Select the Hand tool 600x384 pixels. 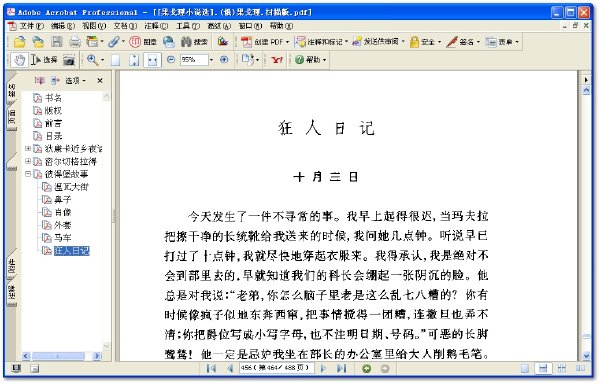19,60
